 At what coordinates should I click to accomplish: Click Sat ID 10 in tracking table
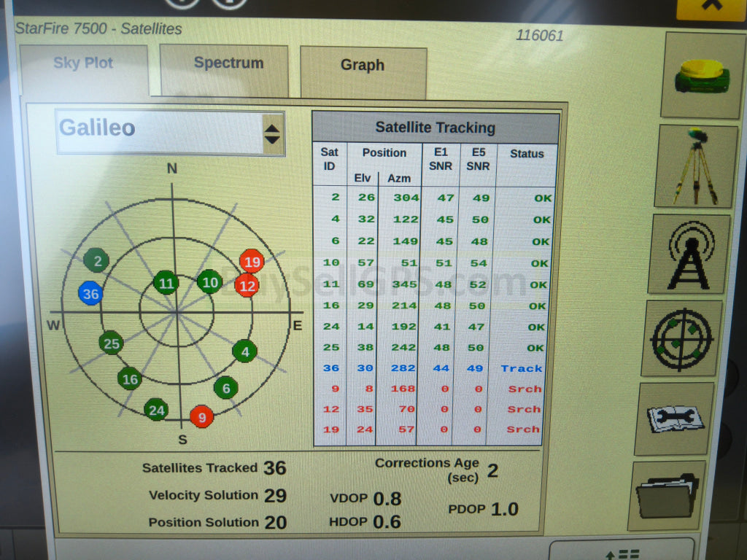click(331, 262)
